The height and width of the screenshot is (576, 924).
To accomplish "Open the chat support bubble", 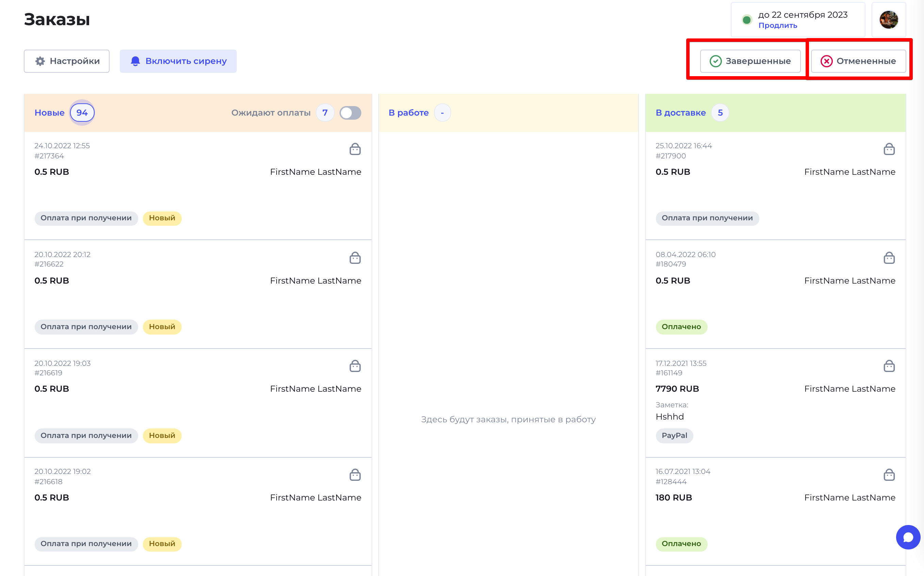I will click(x=908, y=537).
